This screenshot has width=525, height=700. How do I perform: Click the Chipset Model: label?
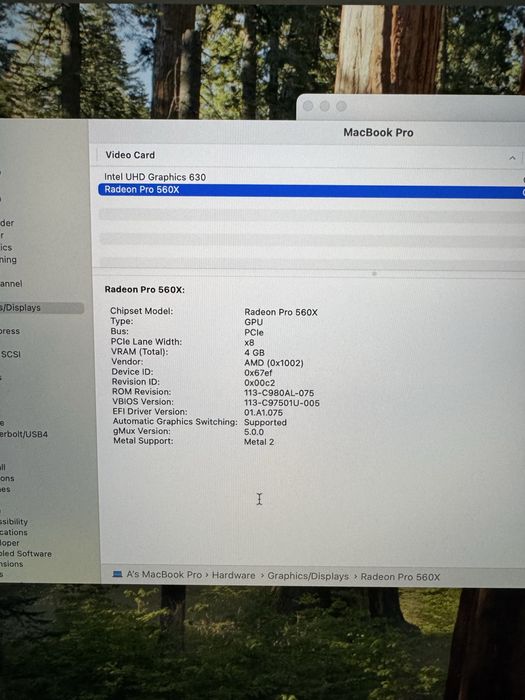[x=142, y=311]
